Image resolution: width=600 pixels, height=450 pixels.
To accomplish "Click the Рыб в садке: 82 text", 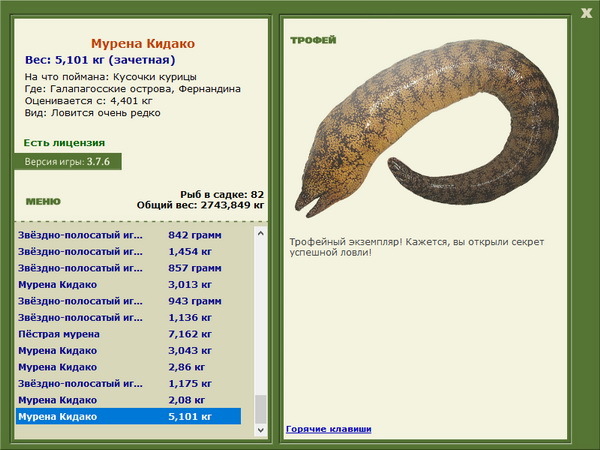I will coord(222,194).
